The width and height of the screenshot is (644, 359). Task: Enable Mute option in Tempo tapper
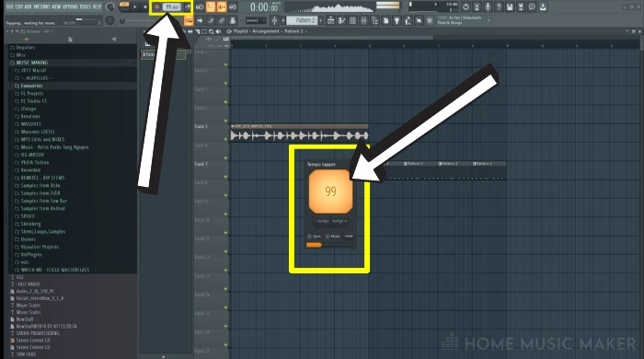(x=333, y=237)
